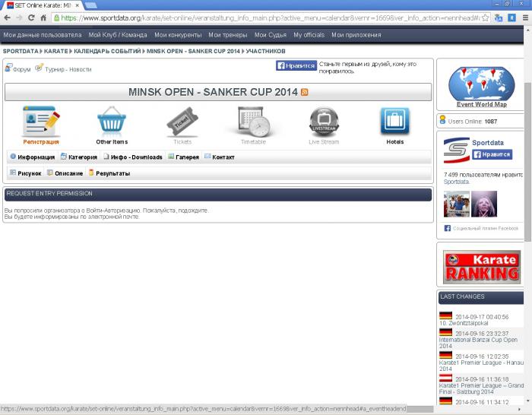Open the Регистрация registration icon

point(41,122)
